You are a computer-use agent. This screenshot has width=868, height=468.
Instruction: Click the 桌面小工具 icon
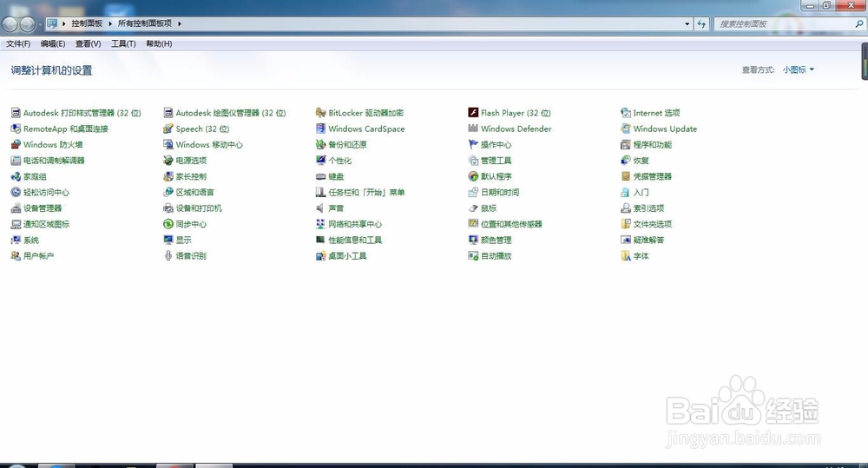click(320, 256)
